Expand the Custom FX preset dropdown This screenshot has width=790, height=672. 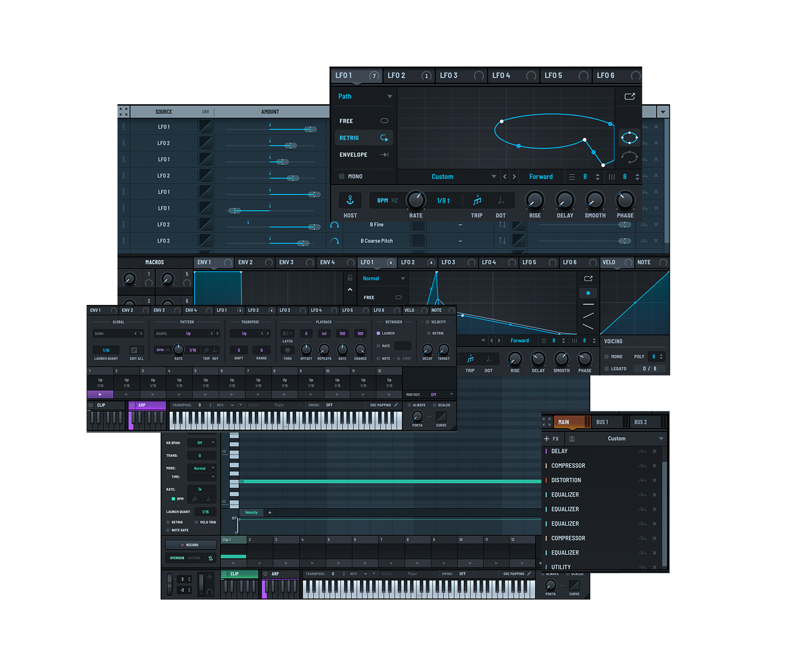coord(661,439)
